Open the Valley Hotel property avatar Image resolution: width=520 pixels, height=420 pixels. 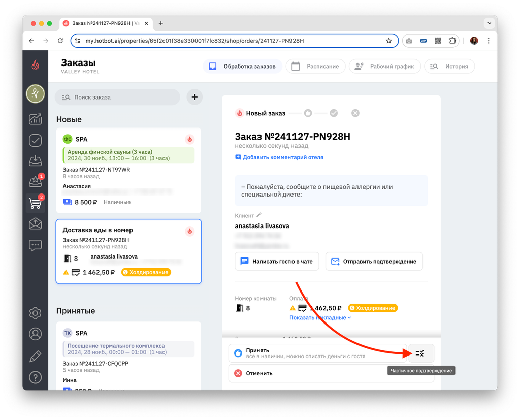click(35, 94)
